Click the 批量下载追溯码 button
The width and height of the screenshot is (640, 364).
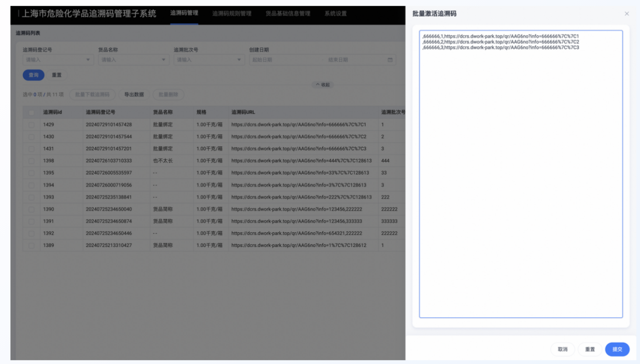[x=92, y=94]
